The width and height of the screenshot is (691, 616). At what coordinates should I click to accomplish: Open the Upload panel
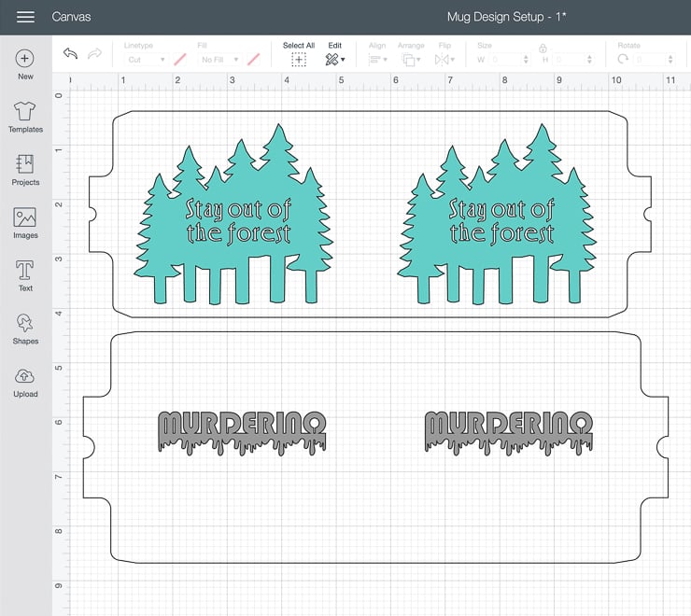click(x=25, y=382)
